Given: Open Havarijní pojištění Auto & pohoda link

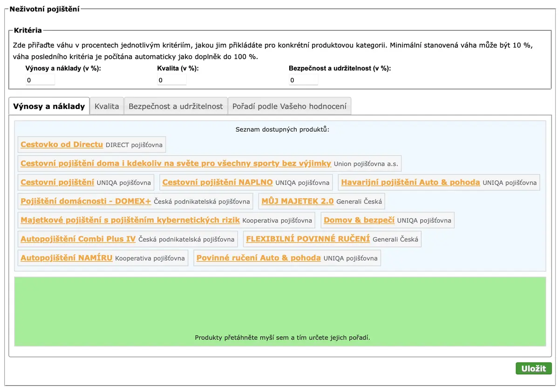Looking at the screenshot, I should tap(410, 182).
